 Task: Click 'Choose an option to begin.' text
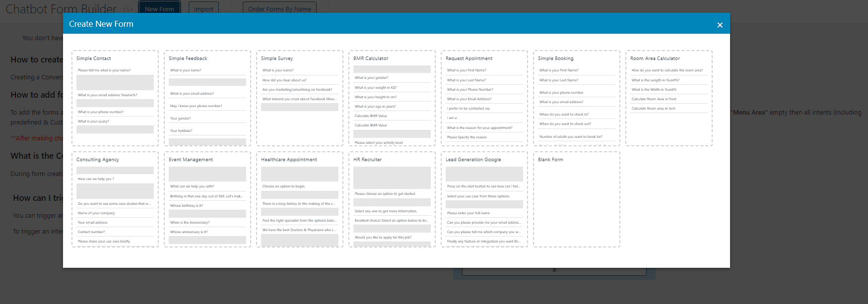tap(284, 186)
